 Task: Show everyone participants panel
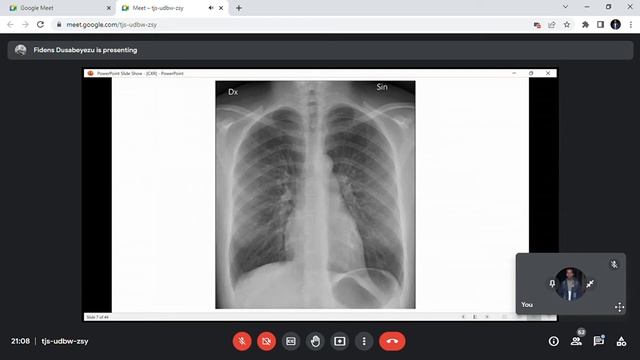point(576,341)
